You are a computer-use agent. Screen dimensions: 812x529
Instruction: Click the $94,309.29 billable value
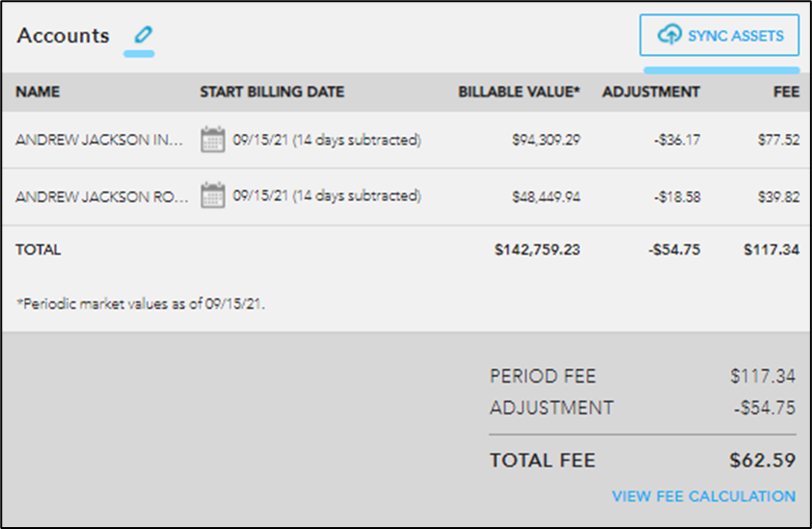547,140
